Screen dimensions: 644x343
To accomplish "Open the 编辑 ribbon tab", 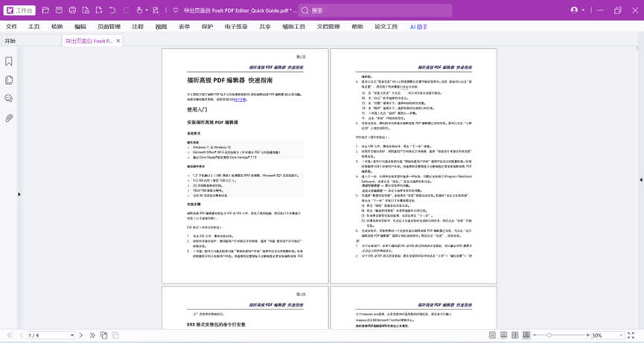I will point(80,27).
